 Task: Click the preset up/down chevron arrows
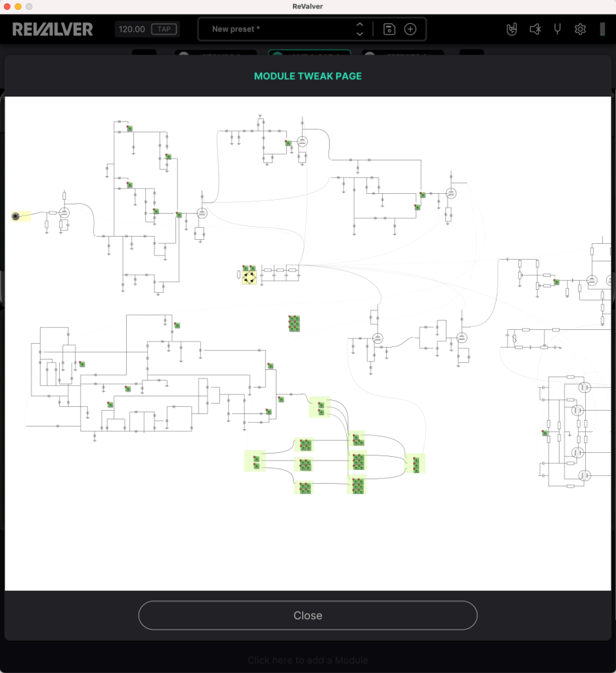pyautogui.click(x=359, y=29)
